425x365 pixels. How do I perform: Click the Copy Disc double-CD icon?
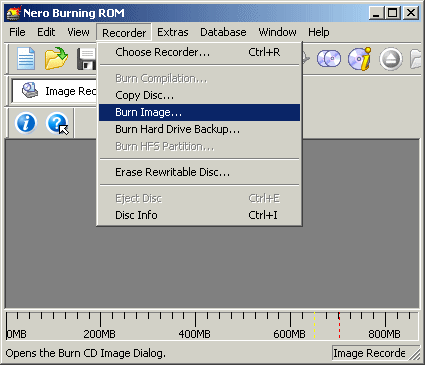click(329, 59)
